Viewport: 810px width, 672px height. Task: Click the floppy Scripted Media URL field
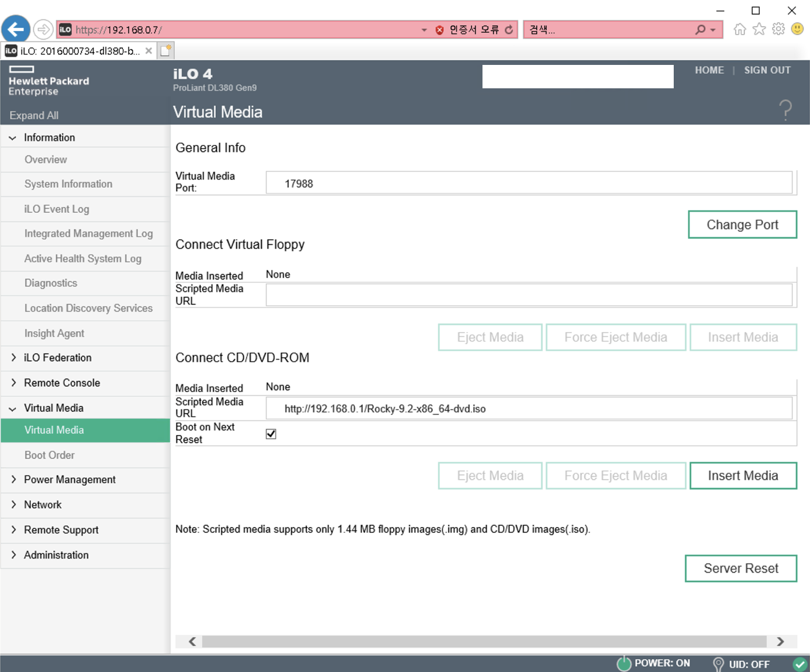[529, 295]
